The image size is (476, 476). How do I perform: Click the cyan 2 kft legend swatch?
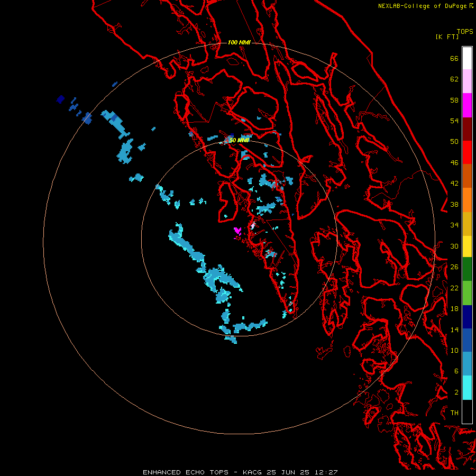pyautogui.click(x=467, y=388)
